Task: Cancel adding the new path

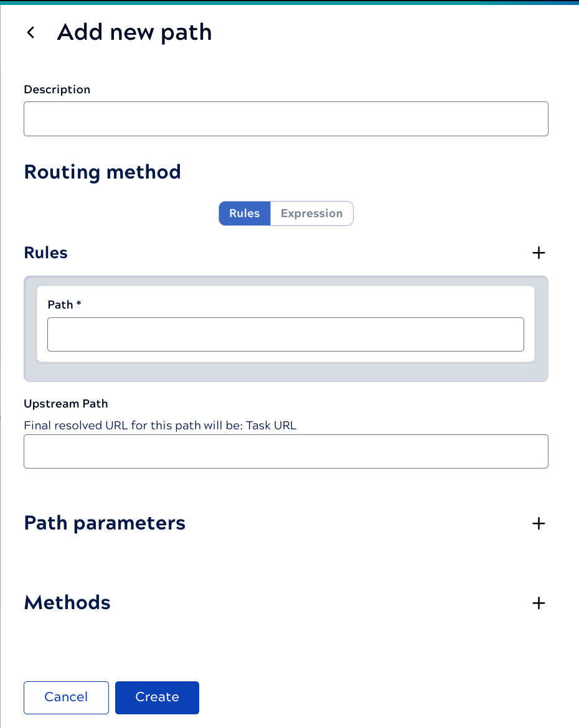Action: [66, 698]
